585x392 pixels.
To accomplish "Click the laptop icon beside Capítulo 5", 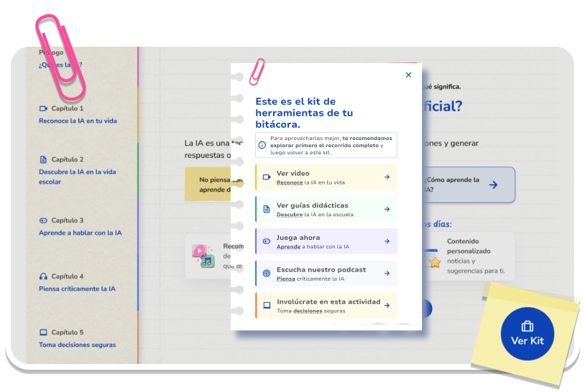I will click(x=43, y=332).
